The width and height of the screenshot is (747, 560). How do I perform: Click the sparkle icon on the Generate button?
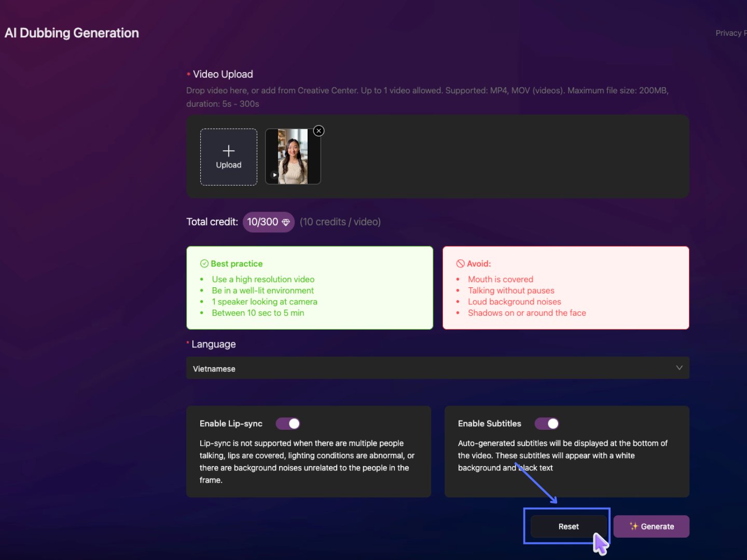tap(633, 526)
